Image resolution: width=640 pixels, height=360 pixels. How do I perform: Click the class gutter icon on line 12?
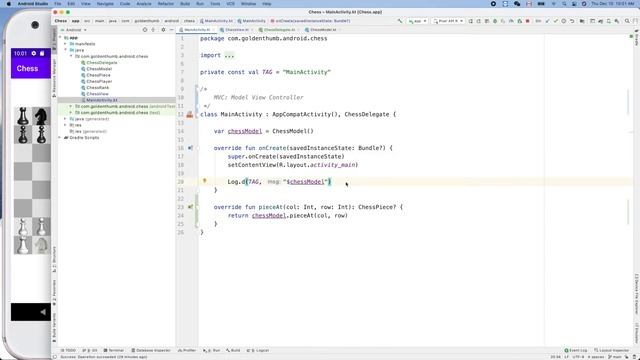tap(190, 114)
